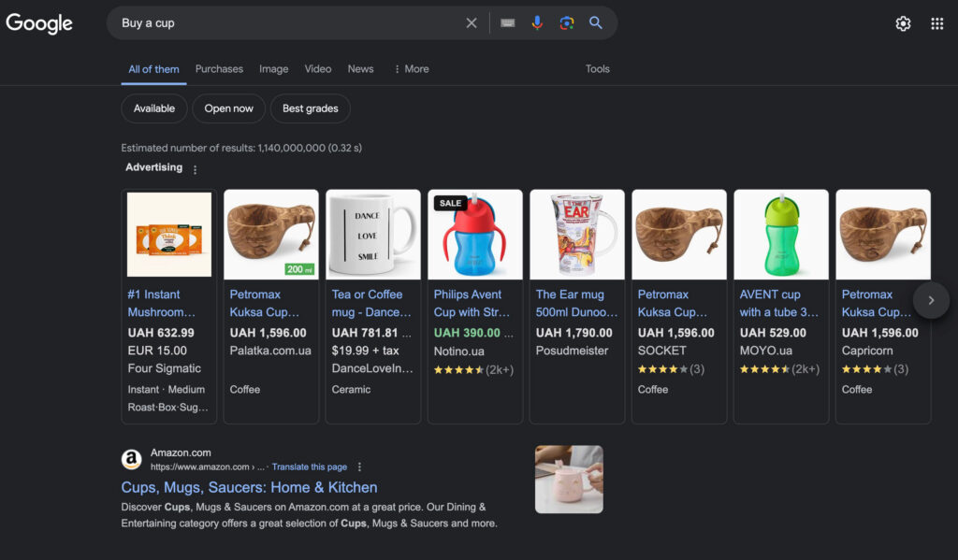The height and width of the screenshot is (560, 958).
Task: Go to Google home via the logo
Action: click(x=39, y=23)
